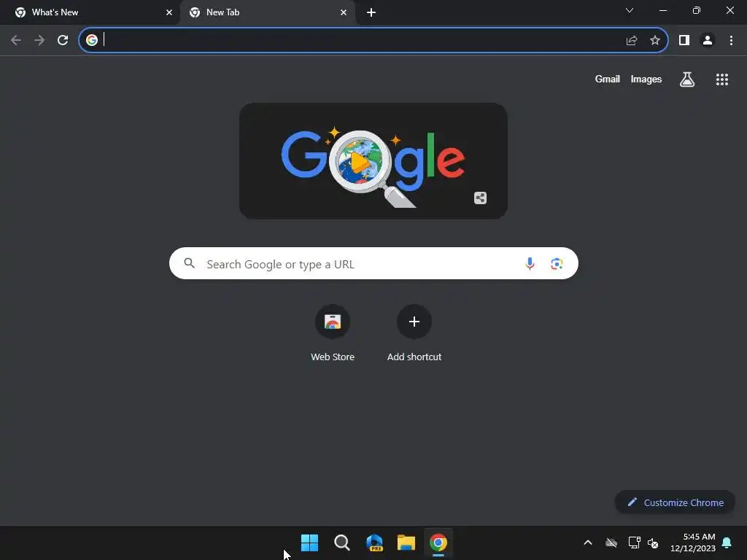This screenshot has height=560, width=747.
Task: Close the New Tab tab
Action: pyautogui.click(x=344, y=12)
